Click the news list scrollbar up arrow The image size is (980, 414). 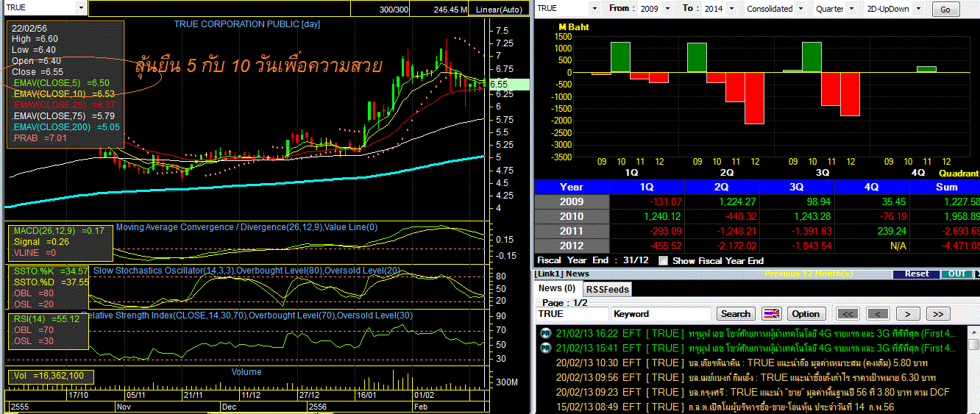[974, 331]
